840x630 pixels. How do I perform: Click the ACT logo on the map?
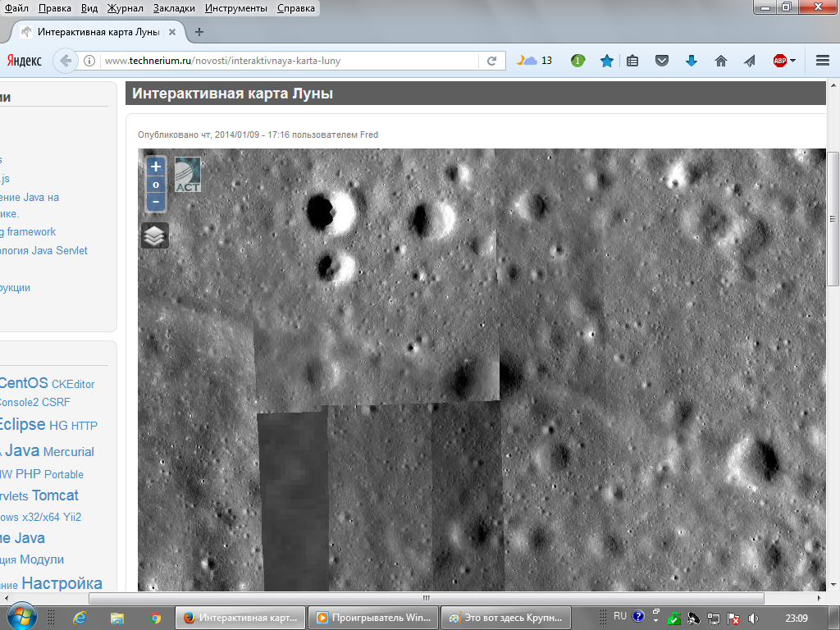[188, 175]
